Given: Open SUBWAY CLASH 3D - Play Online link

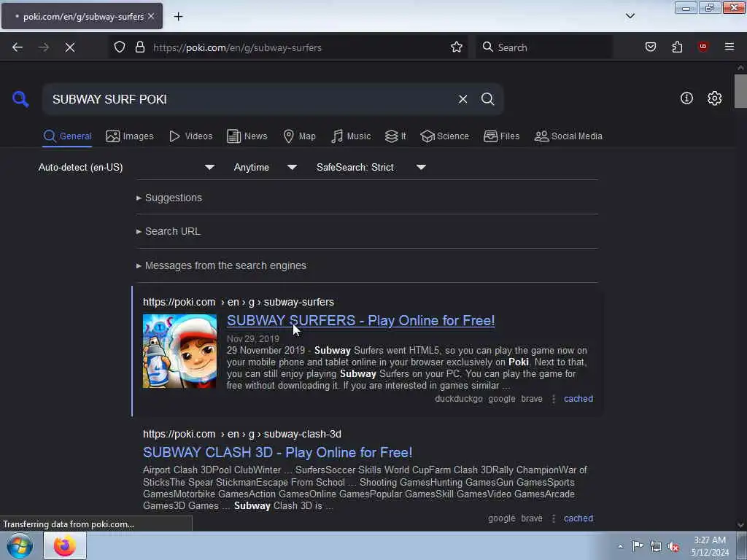Looking at the screenshot, I should click(278, 452).
